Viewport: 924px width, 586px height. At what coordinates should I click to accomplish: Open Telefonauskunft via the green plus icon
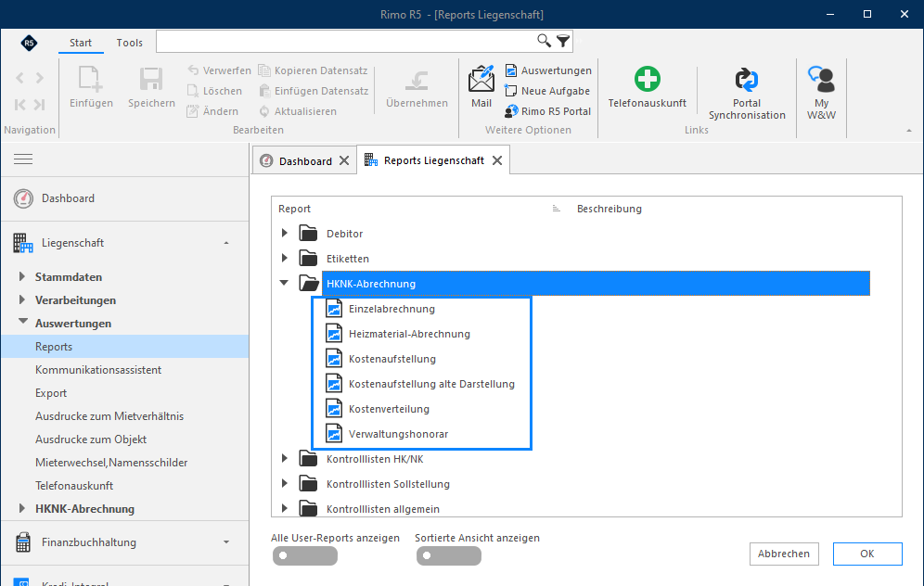[647, 79]
